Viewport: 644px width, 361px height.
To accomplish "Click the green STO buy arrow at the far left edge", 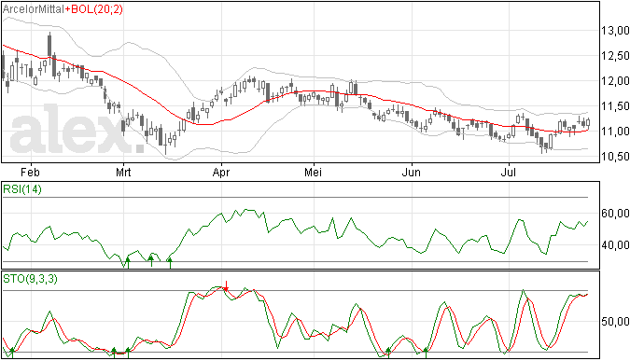I will (12, 353).
